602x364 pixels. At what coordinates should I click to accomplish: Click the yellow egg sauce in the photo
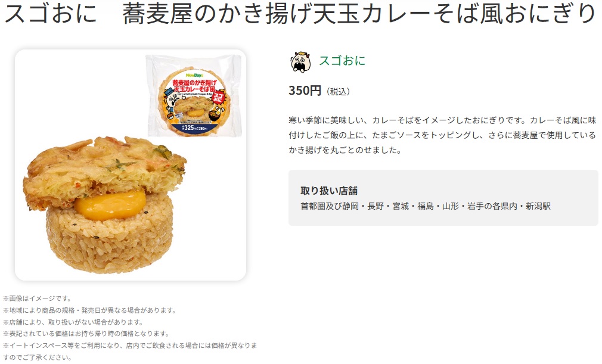tap(110, 205)
